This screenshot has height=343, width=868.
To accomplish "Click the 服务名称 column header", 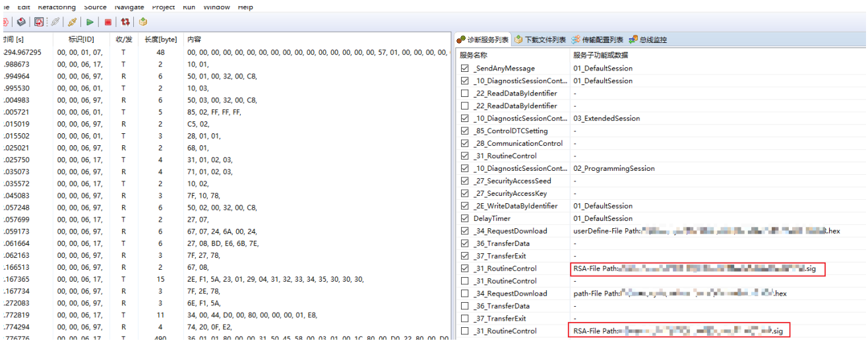I will tap(474, 55).
